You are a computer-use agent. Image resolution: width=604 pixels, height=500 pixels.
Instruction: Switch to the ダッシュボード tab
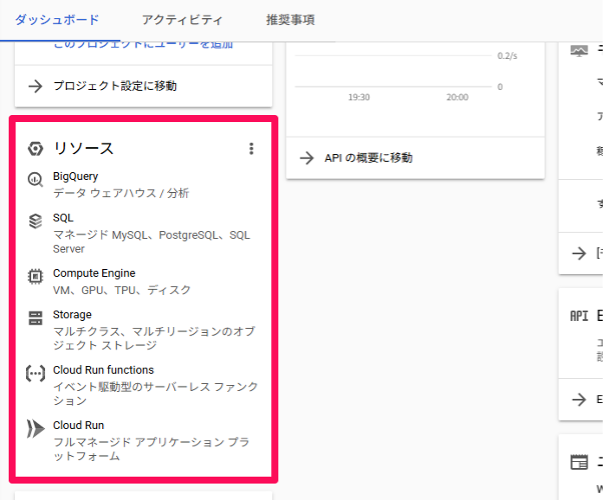pos(57,20)
